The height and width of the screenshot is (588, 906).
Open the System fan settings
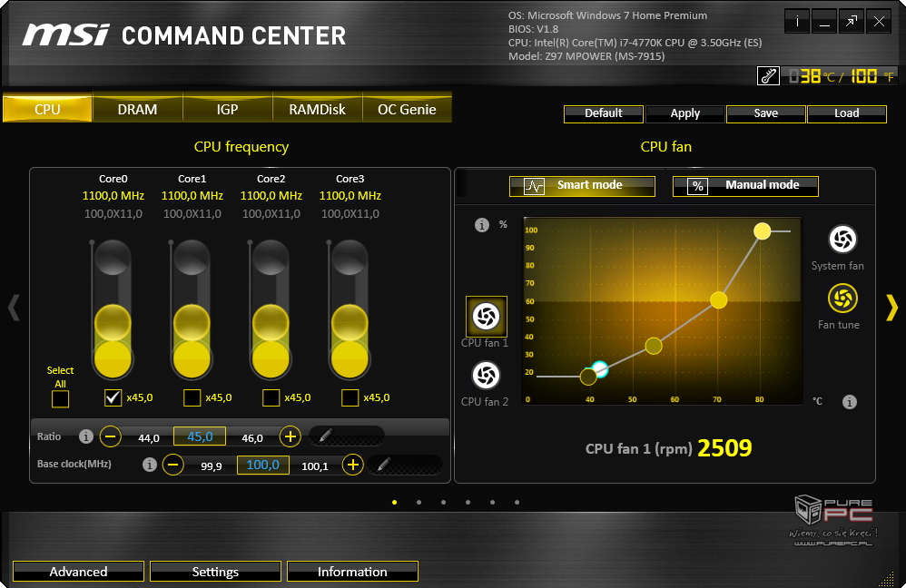[x=842, y=240]
